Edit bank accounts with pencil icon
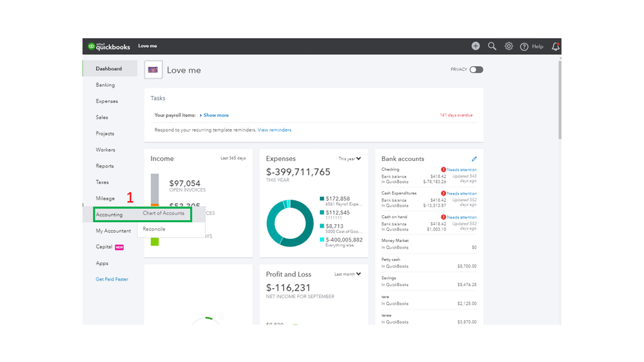Image resolution: width=644 pixels, height=362 pixels. pos(474,159)
